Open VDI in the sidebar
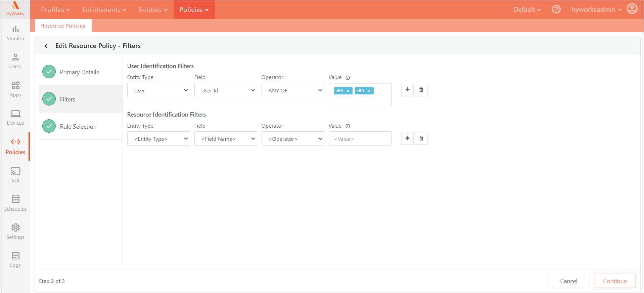 coord(15,175)
